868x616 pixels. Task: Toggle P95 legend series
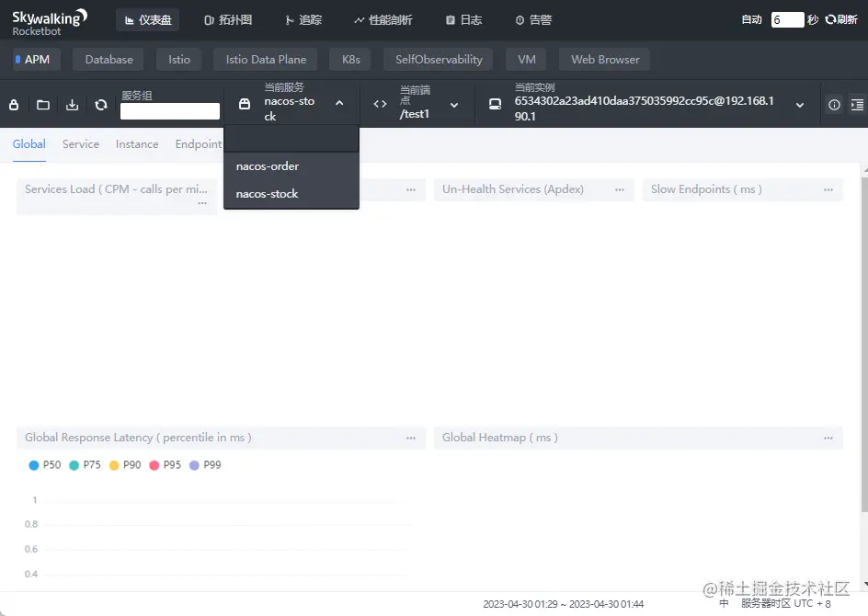[x=165, y=465]
